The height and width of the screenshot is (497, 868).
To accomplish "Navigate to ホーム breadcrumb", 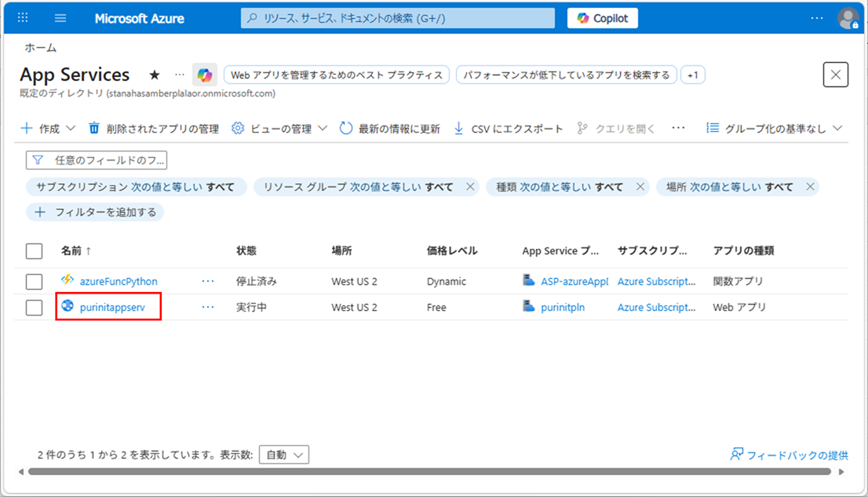I will [x=39, y=47].
